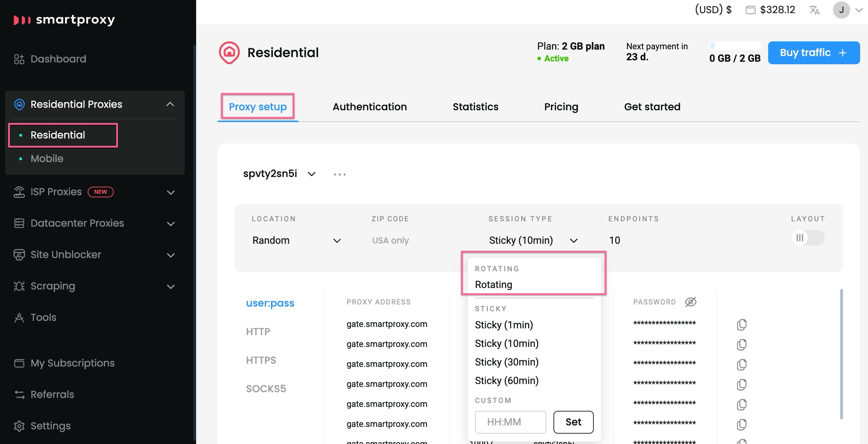The width and height of the screenshot is (868, 444).
Task: Select the SOCKS5 protocol option
Action: pyautogui.click(x=266, y=389)
